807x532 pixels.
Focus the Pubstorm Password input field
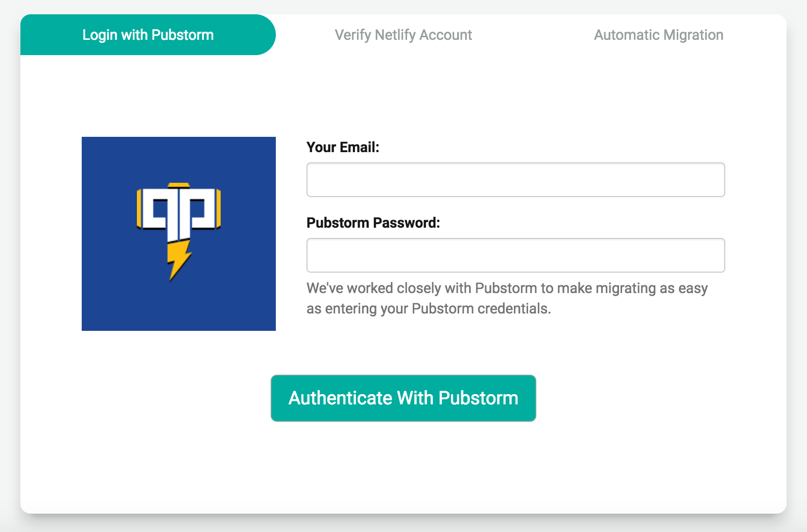[515, 255]
